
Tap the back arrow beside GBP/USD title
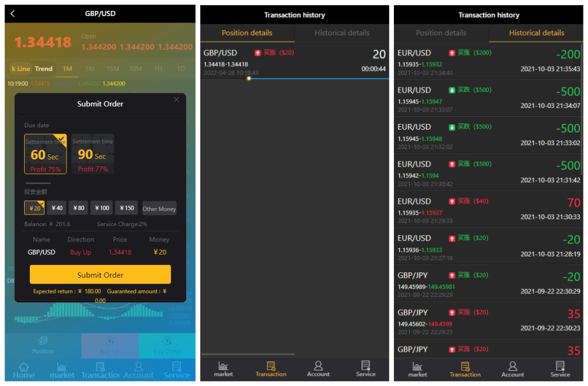click(x=13, y=14)
